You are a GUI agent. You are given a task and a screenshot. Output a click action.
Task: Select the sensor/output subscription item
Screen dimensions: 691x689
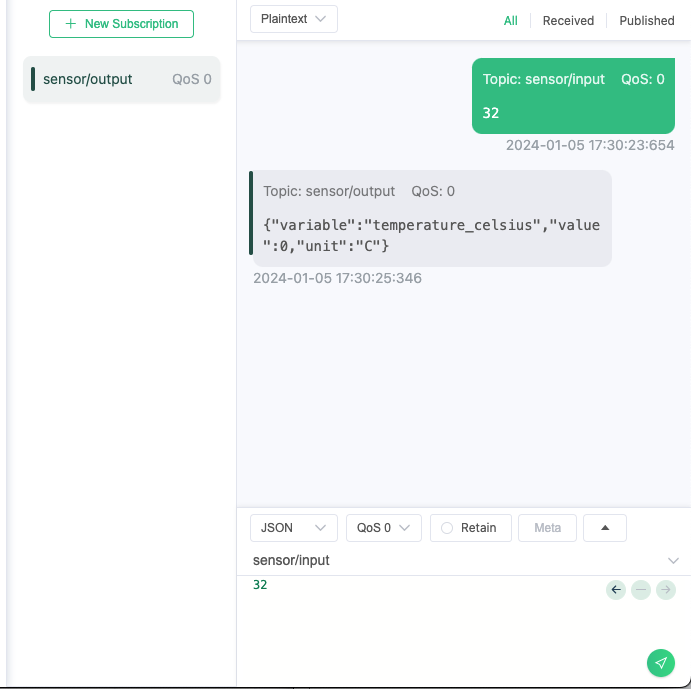(122, 79)
